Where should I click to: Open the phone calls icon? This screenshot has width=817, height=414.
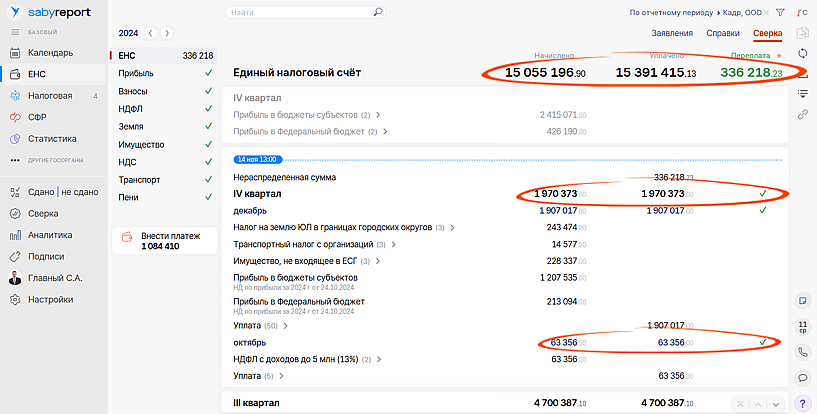pyautogui.click(x=803, y=352)
